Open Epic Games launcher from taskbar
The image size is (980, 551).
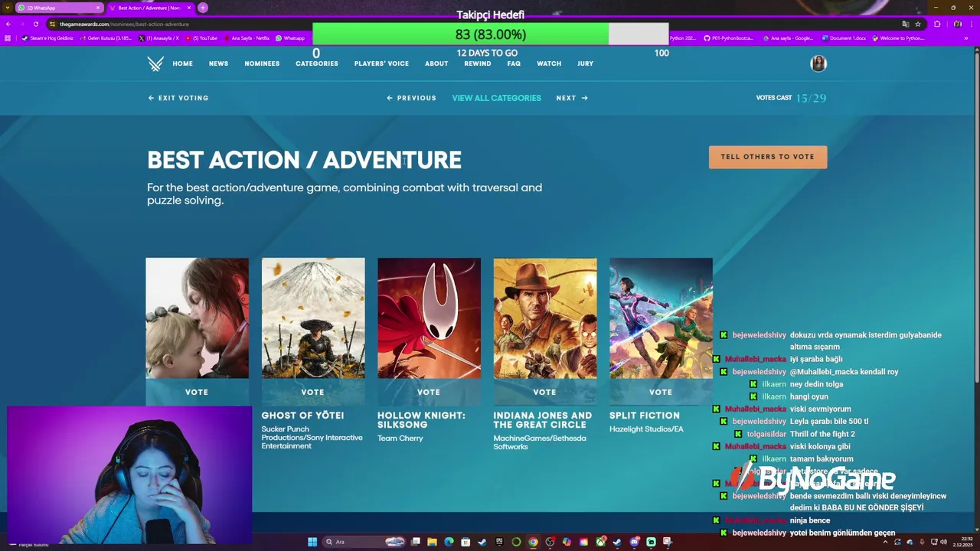point(499,542)
